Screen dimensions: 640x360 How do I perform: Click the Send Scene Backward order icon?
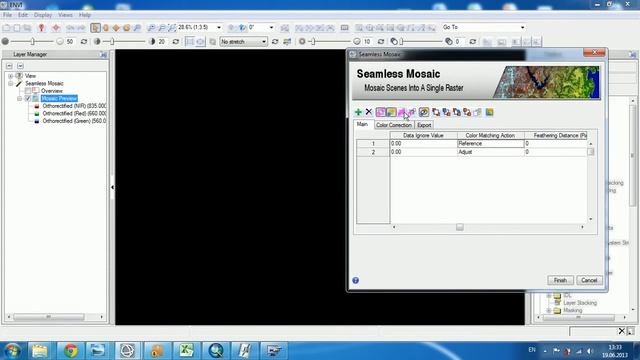(457, 112)
